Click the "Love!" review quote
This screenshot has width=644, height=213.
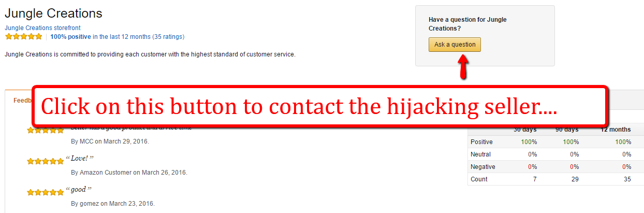[x=79, y=158]
